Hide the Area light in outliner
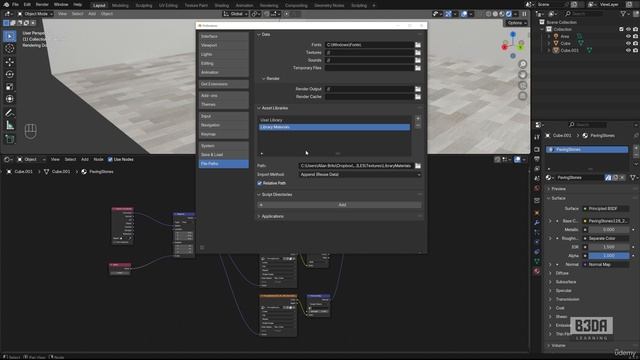 point(628,36)
